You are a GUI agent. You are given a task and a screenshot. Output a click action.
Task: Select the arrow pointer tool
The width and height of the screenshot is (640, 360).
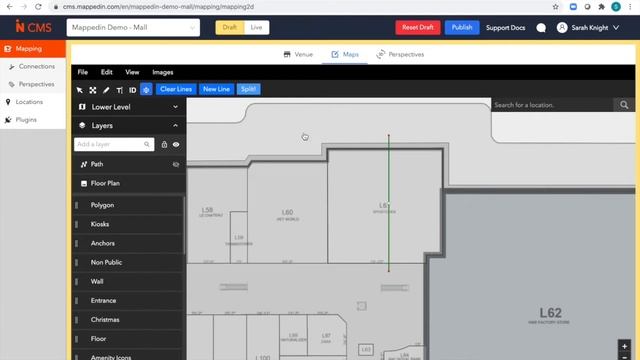80,90
